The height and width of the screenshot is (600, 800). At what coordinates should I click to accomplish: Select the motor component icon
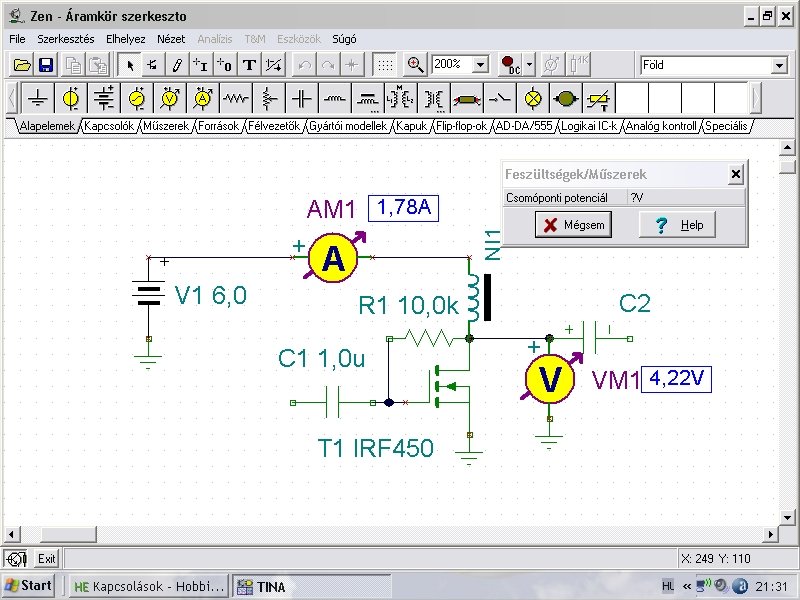click(x=565, y=98)
